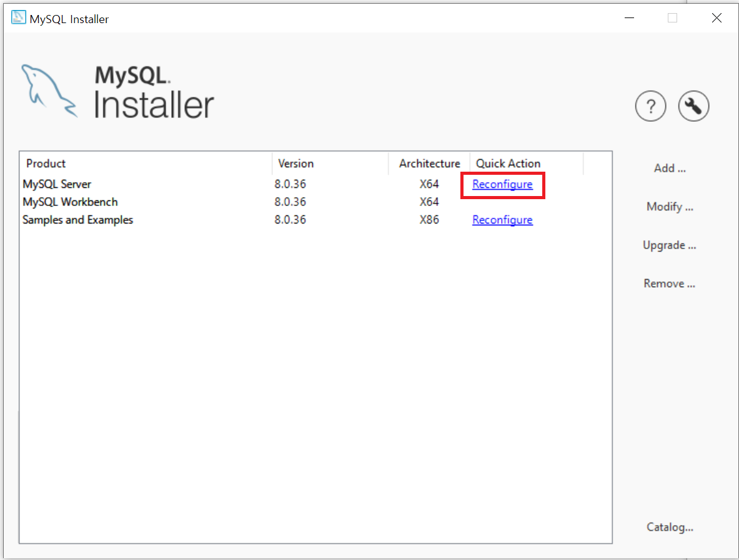Click the X86 architecture cell
739x560 pixels.
pyautogui.click(x=429, y=220)
